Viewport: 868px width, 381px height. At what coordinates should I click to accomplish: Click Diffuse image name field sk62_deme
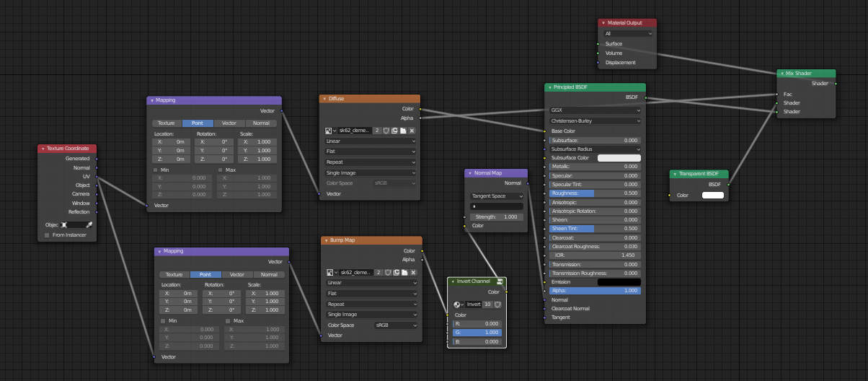(x=355, y=131)
